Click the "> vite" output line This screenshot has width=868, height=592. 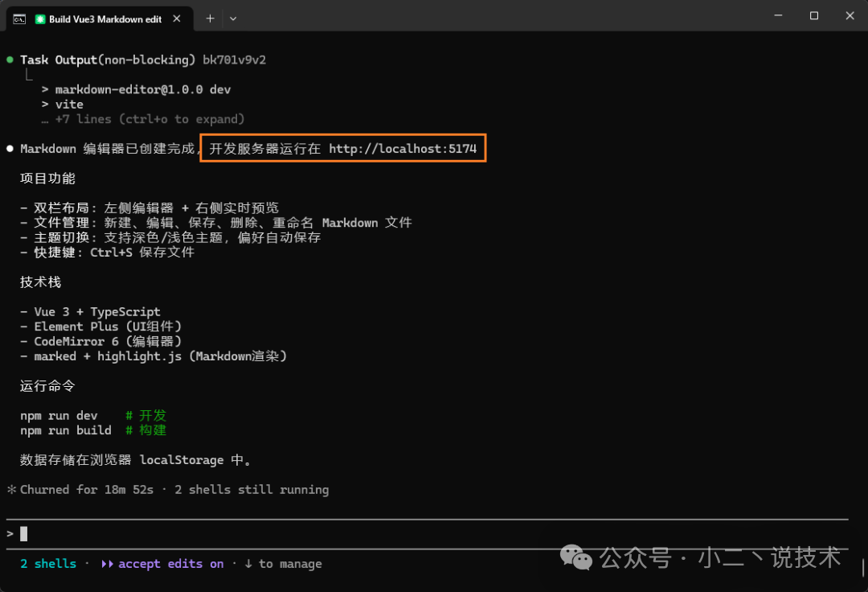coord(63,105)
